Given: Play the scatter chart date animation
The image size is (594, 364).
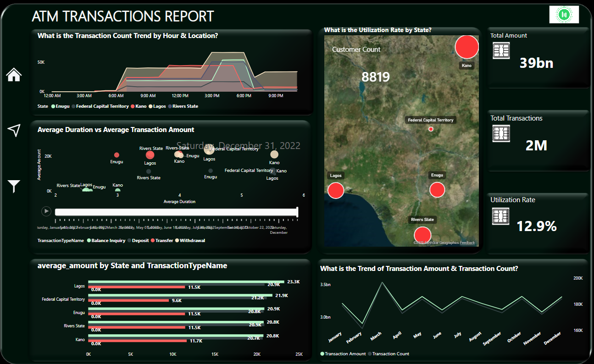Looking at the screenshot, I should coord(46,211).
